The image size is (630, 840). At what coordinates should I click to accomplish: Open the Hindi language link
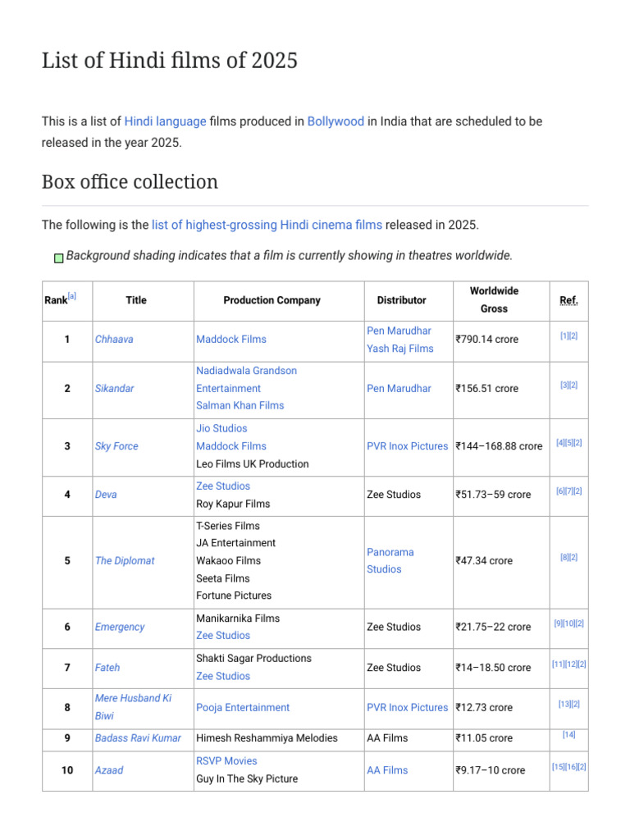(165, 121)
